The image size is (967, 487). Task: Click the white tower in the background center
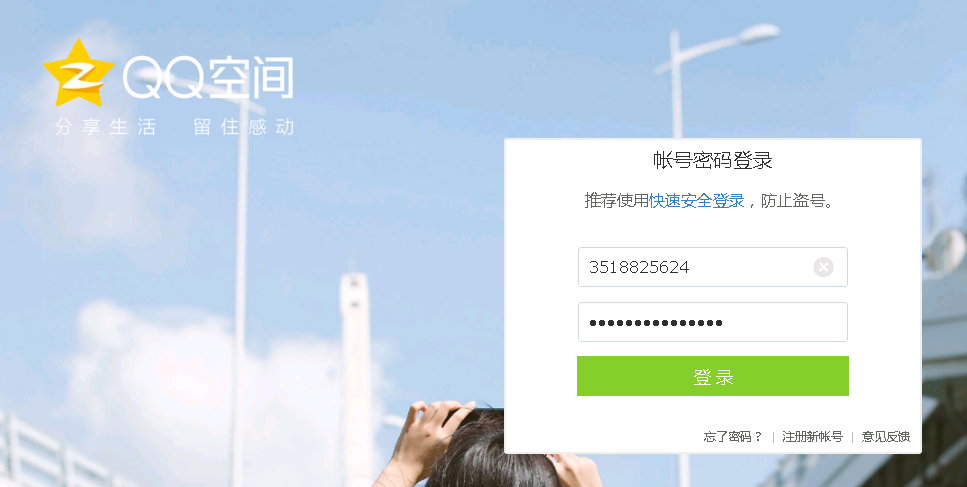click(x=357, y=376)
